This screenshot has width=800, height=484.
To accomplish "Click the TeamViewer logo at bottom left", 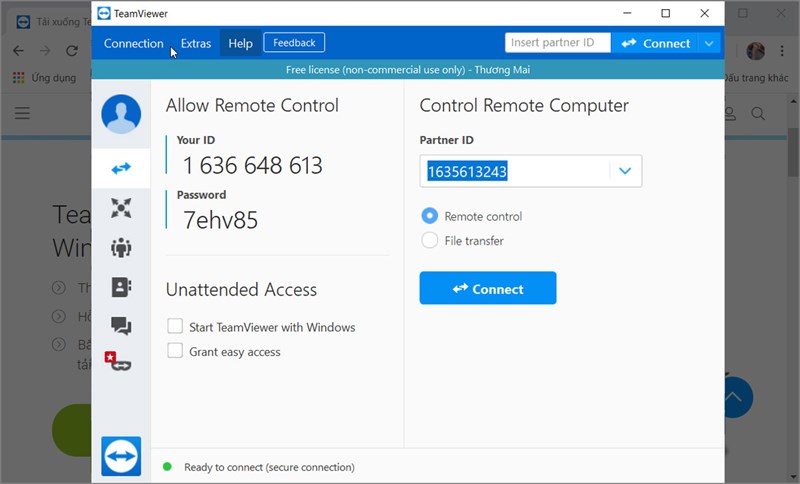I will click(x=121, y=456).
